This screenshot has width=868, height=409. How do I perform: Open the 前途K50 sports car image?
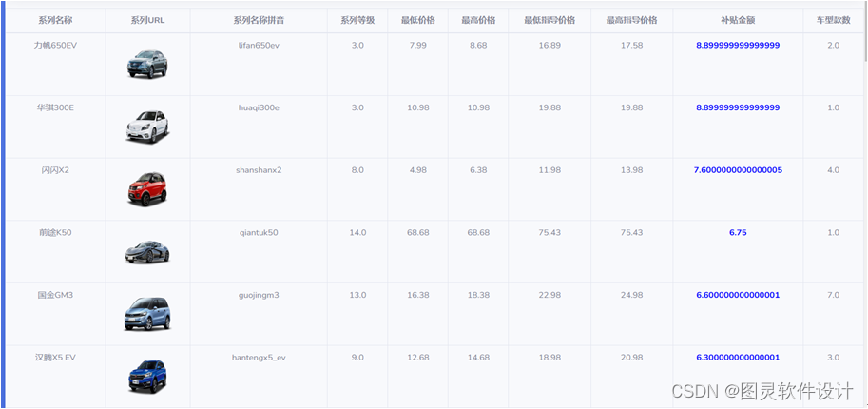click(147, 252)
